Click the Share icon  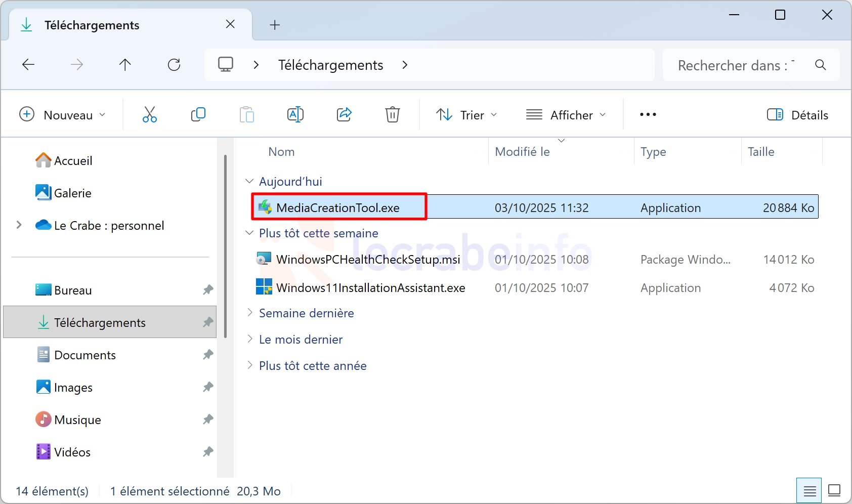click(x=344, y=115)
